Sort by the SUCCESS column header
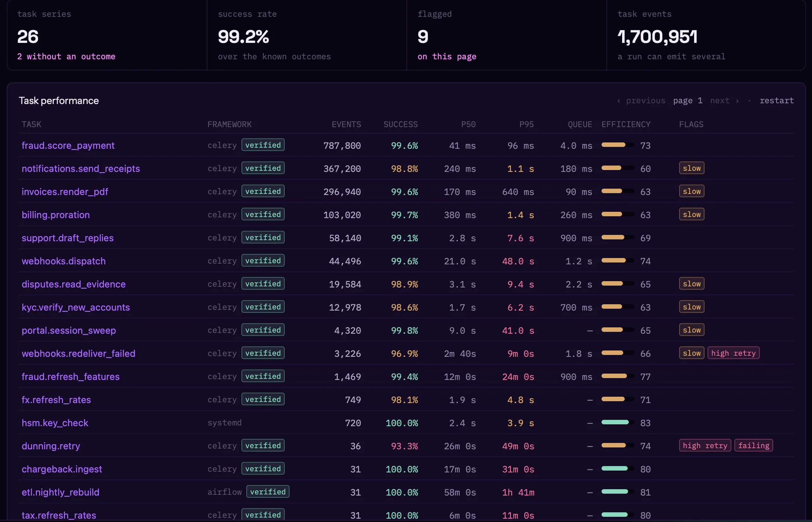Image resolution: width=812 pixels, height=522 pixels. tap(400, 125)
